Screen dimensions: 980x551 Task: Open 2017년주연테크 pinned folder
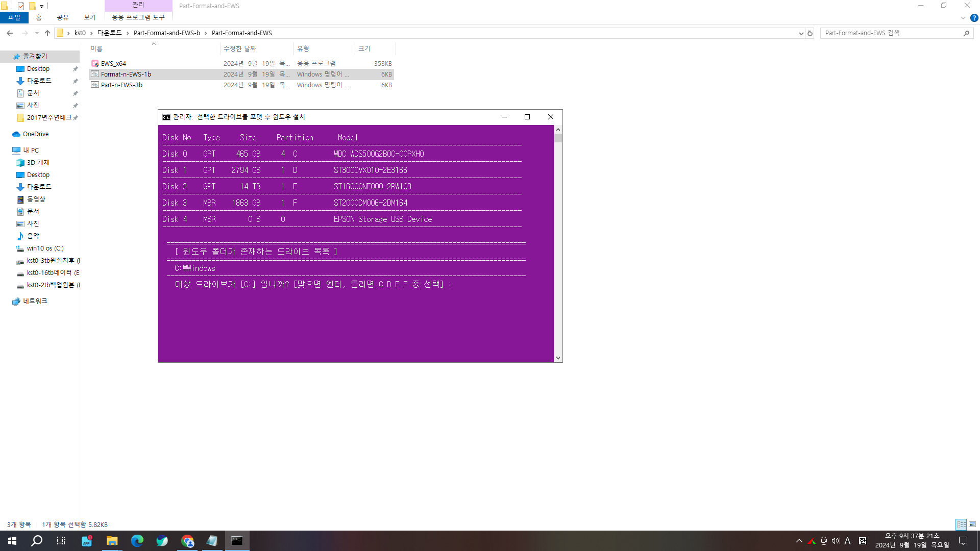(x=49, y=118)
